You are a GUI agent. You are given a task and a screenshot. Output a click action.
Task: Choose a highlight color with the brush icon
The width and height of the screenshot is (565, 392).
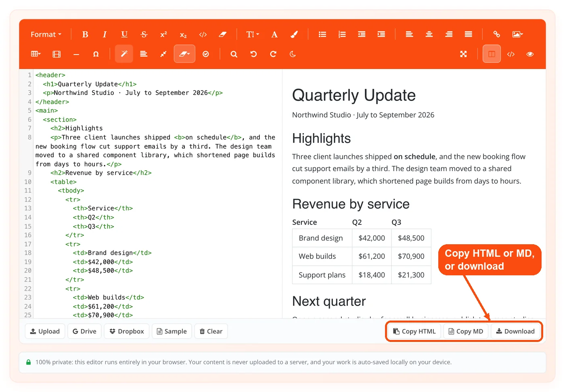tap(294, 34)
